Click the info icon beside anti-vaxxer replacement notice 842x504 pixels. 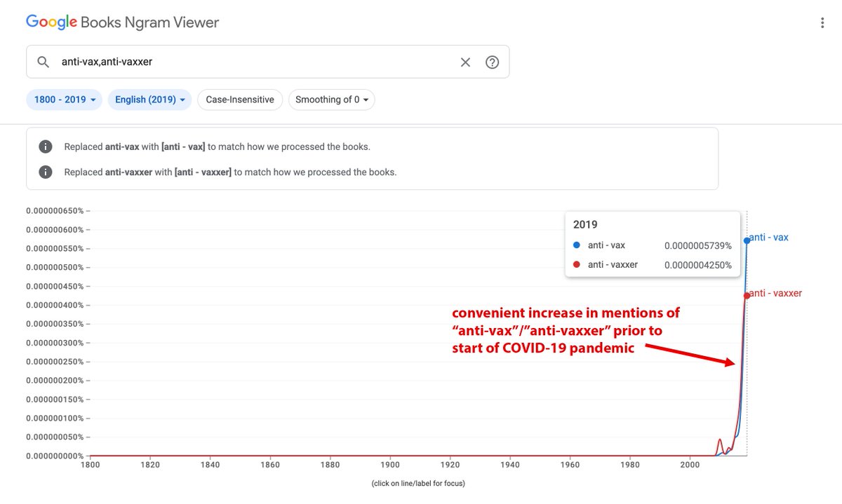46,172
